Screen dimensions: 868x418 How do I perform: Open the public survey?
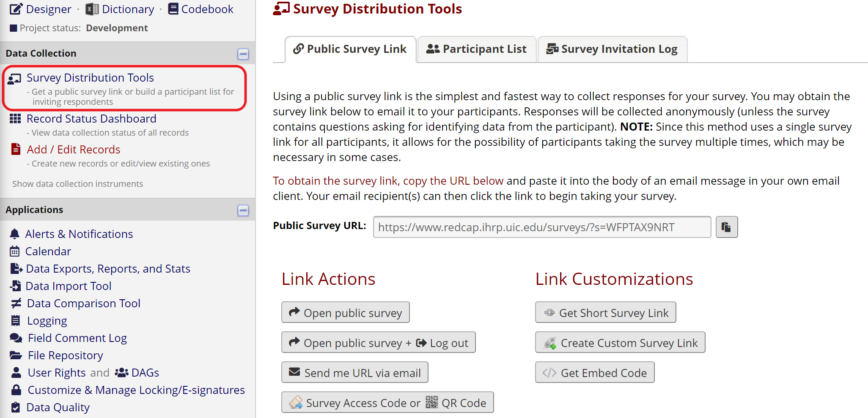click(345, 312)
